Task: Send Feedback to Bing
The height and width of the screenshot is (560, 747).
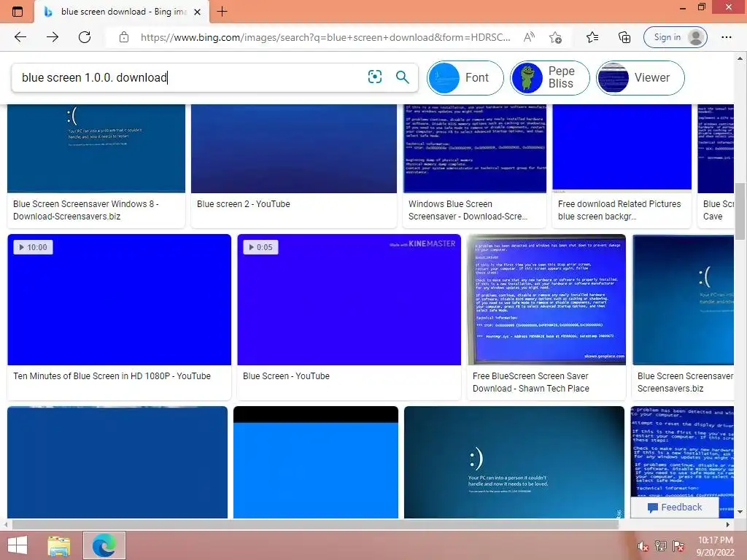Action: point(675,507)
